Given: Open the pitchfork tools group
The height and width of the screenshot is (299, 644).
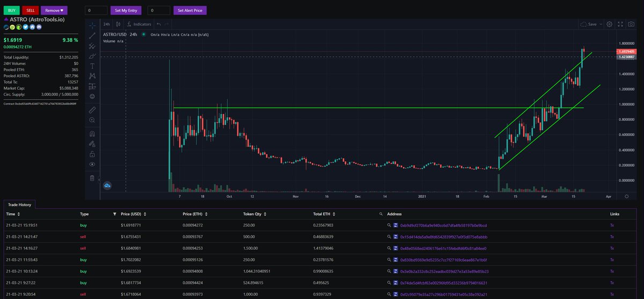Looking at the screenshot, I should 92,46.
